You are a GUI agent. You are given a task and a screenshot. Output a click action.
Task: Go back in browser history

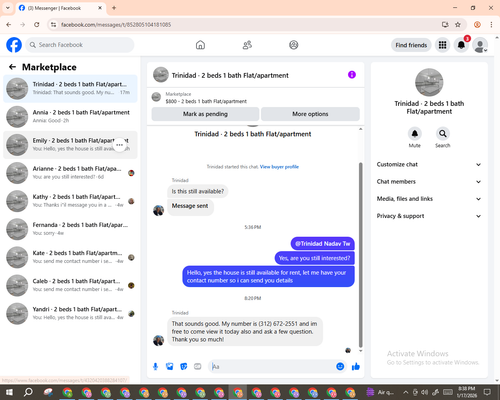click(x=9, y=25)
